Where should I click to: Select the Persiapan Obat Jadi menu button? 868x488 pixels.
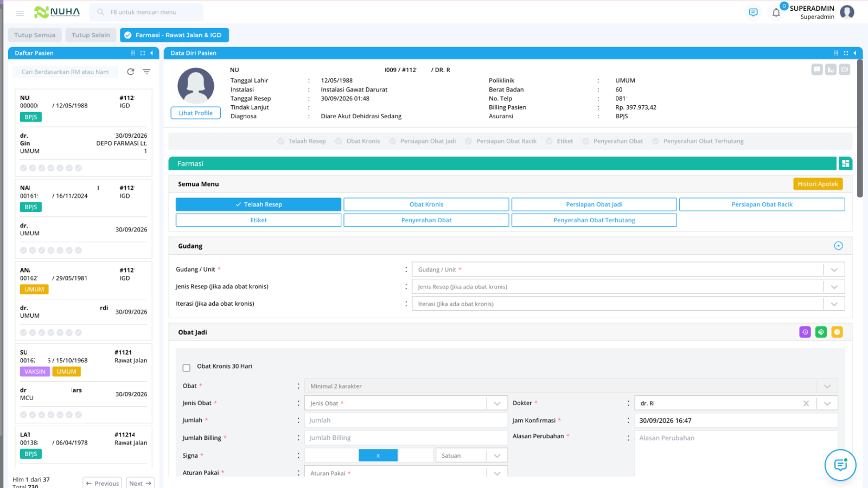(594, 204)
